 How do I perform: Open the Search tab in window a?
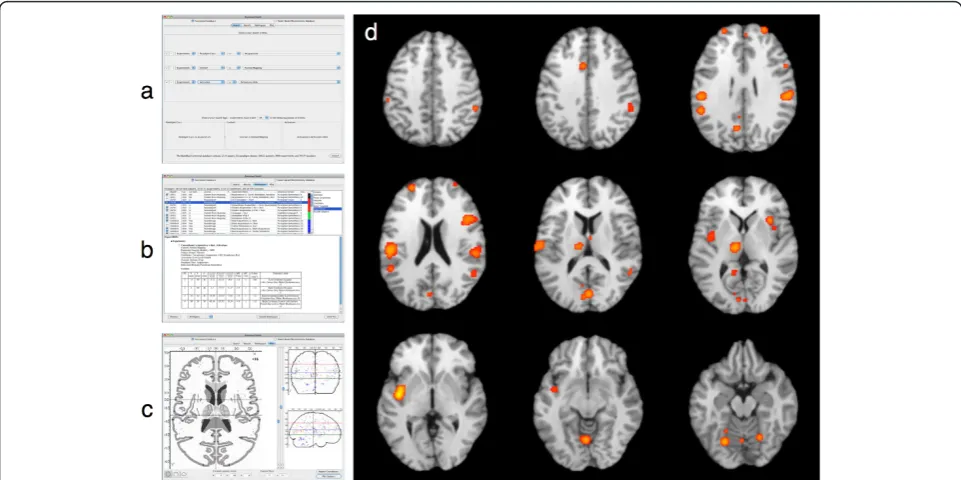(x=235, y=25)
